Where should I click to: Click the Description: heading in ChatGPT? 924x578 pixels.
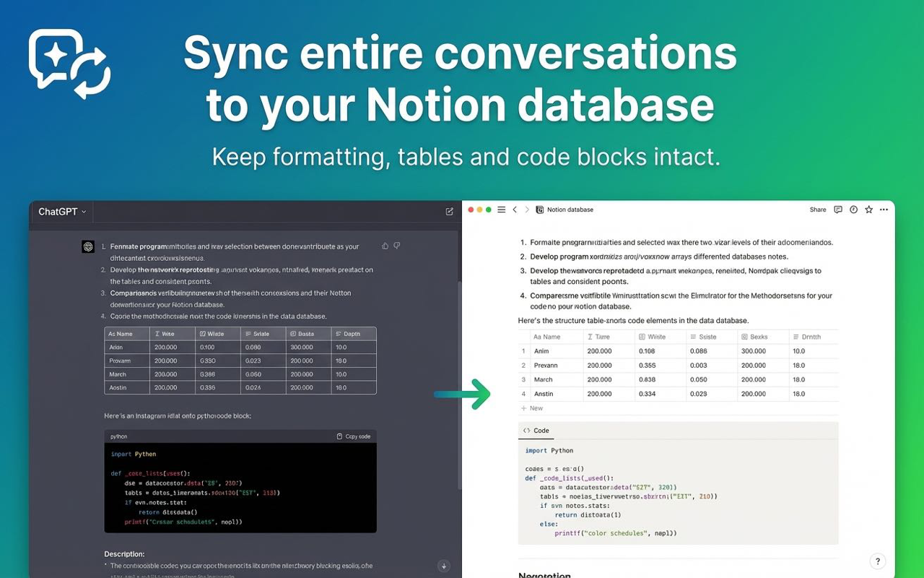point(124,554)
